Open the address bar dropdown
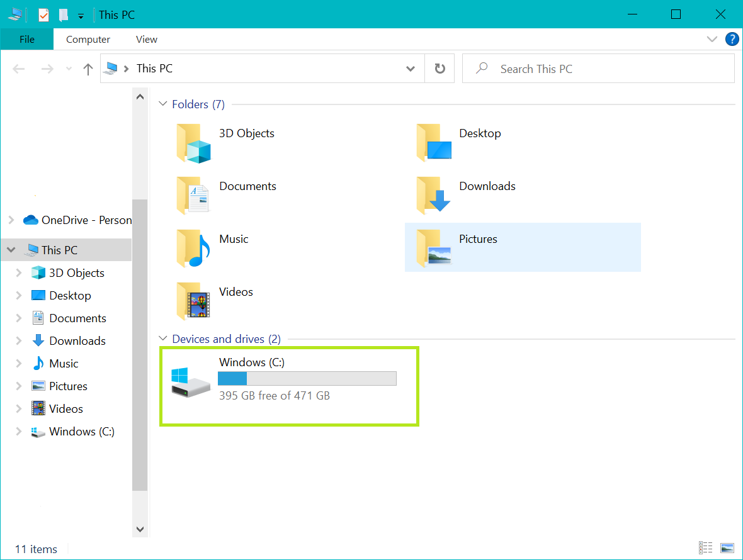This screenshot has width=743, height=560. coord(411,68)
